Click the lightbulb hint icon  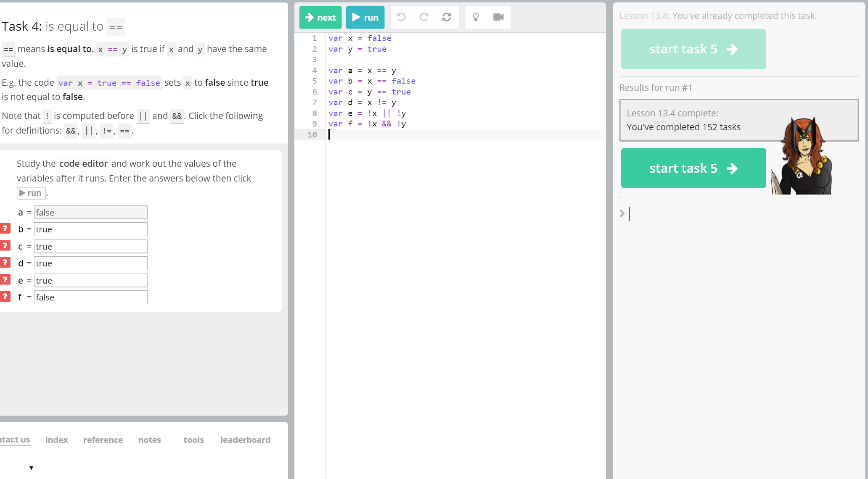pos(476,17)
